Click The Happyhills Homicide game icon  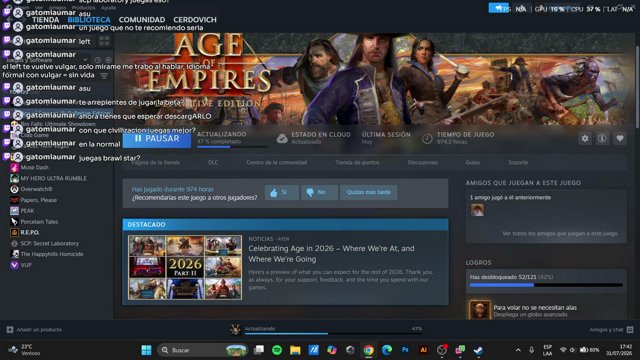tap(14, 254)
